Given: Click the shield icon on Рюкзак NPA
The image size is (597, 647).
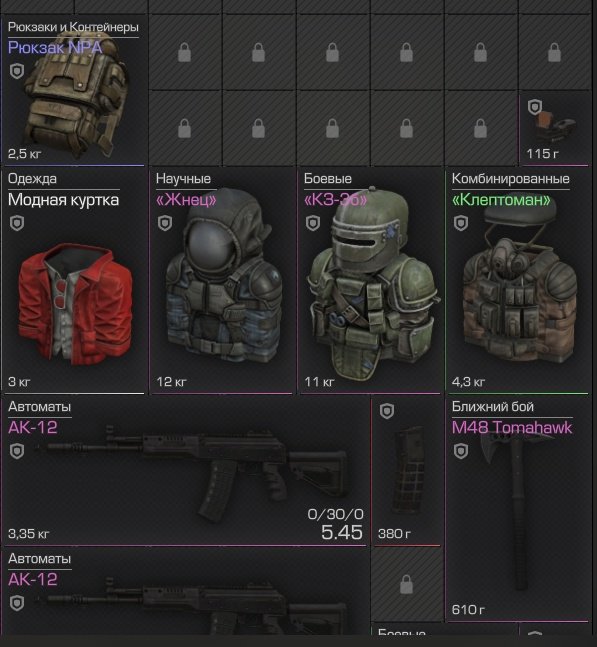Looking at the screenshot, I should pyautogui.click(x=17, y=71).
